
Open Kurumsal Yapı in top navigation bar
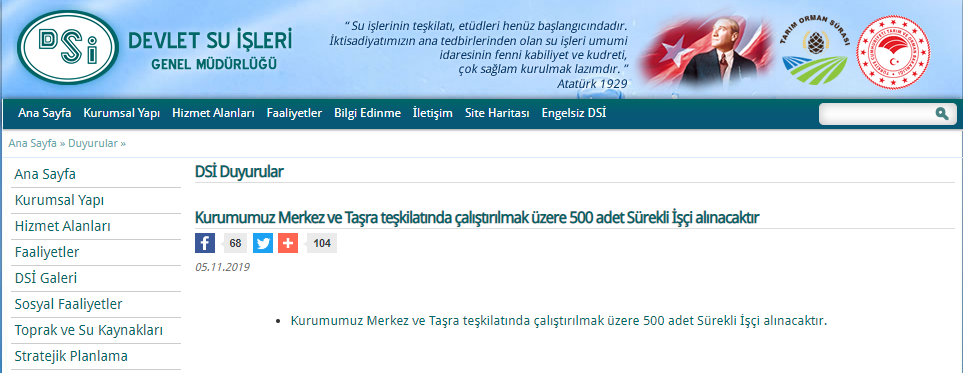122,113
